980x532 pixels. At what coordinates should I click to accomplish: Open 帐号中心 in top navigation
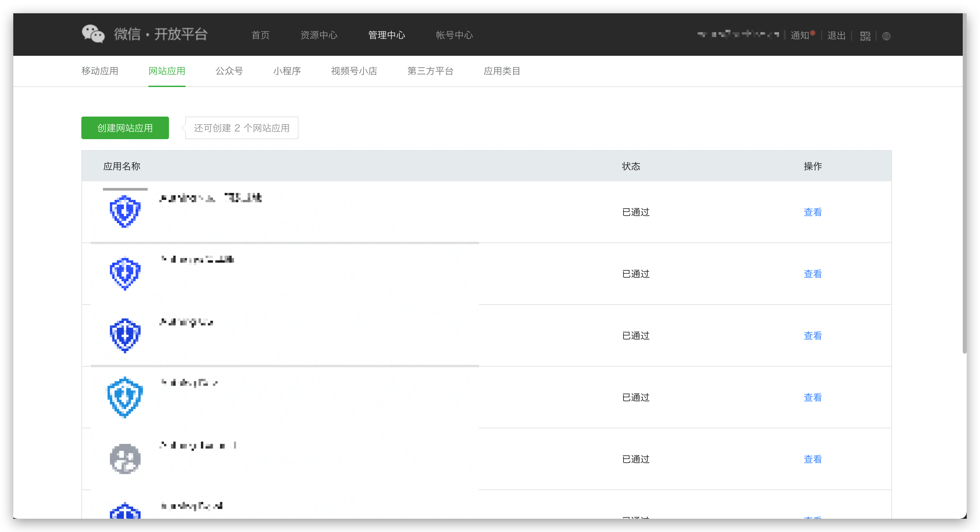click(454, 35)
